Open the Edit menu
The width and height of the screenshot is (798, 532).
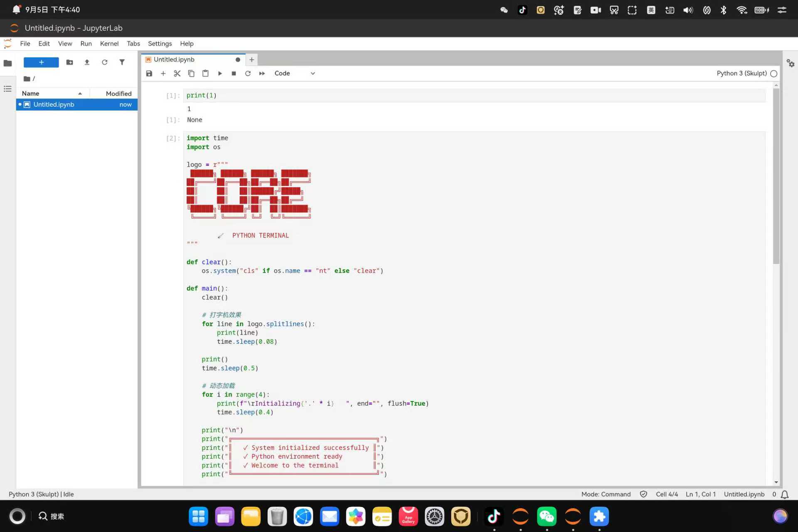[x=44, y=44]
